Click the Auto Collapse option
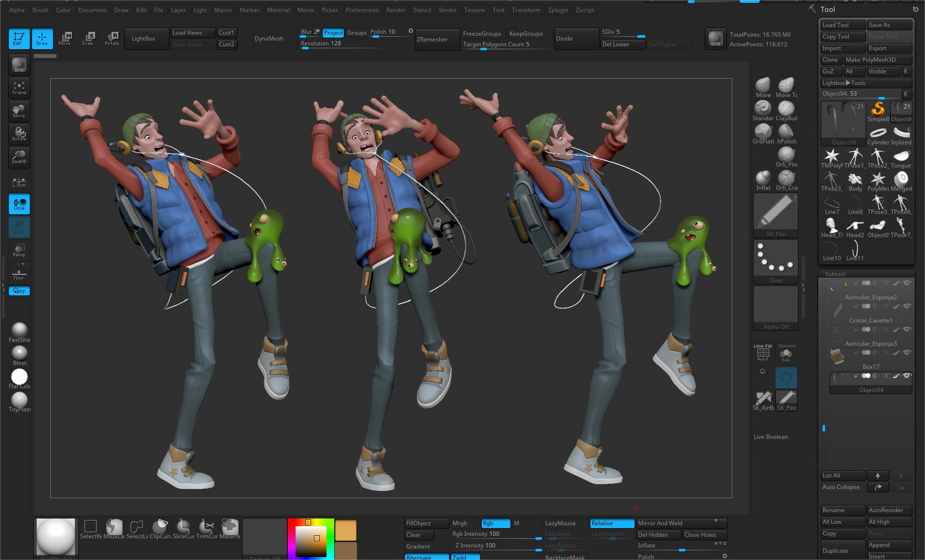The height and width of the screenshot is (560, 925). tap(842, 487)
